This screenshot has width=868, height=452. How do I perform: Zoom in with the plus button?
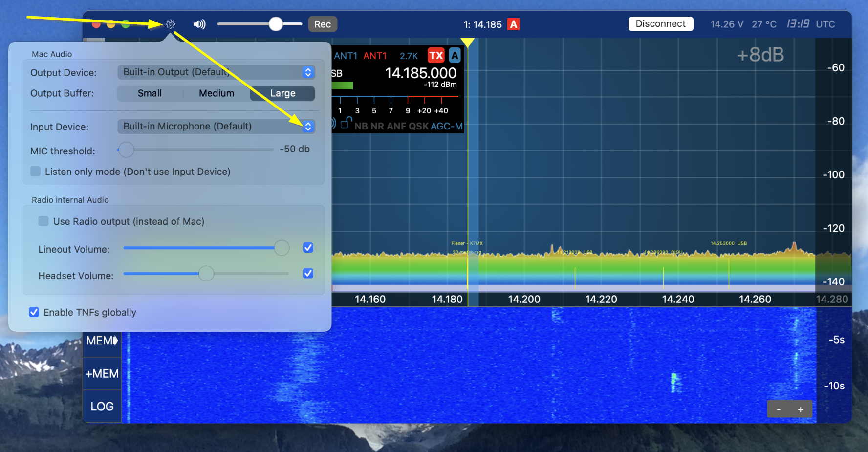801,409
